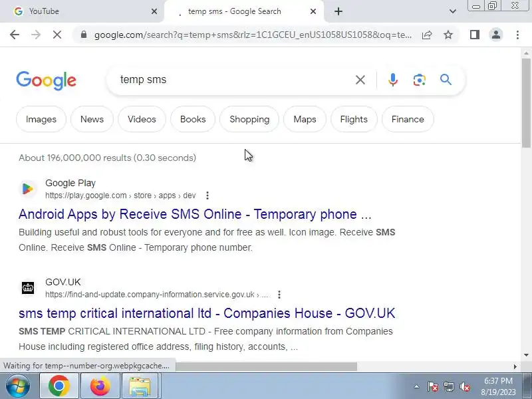532x399 pixels.
Task: Click the GOV.UK company-information URL
Action: tap(156, 295)
